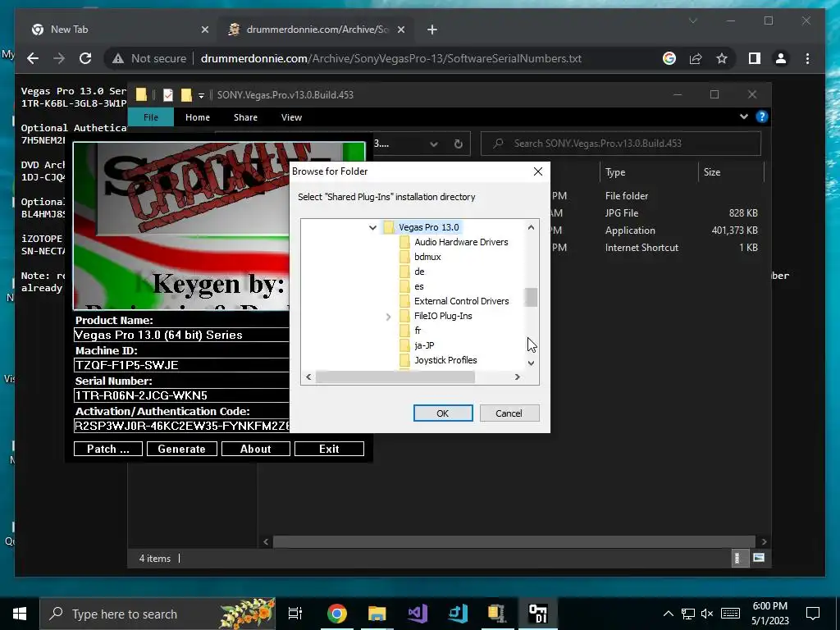
Task: Collapse the Vegas Pro 13.0 folder
Action: click(x=373, y=227)
